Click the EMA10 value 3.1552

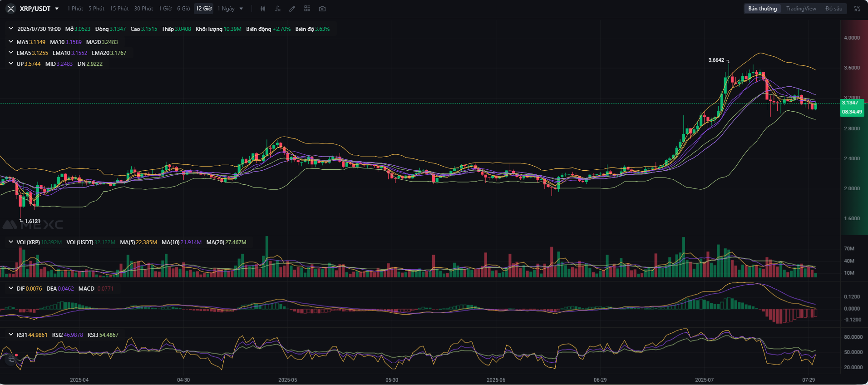click(79, 53)
